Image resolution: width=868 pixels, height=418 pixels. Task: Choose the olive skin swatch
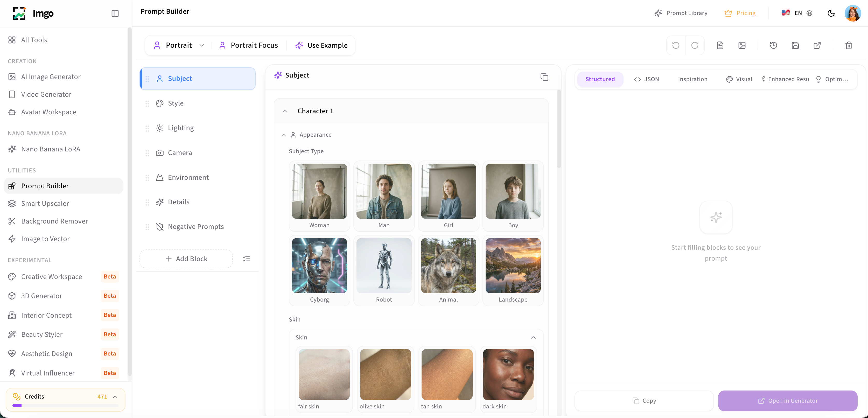pyautogui.click(x=385, y=379)
